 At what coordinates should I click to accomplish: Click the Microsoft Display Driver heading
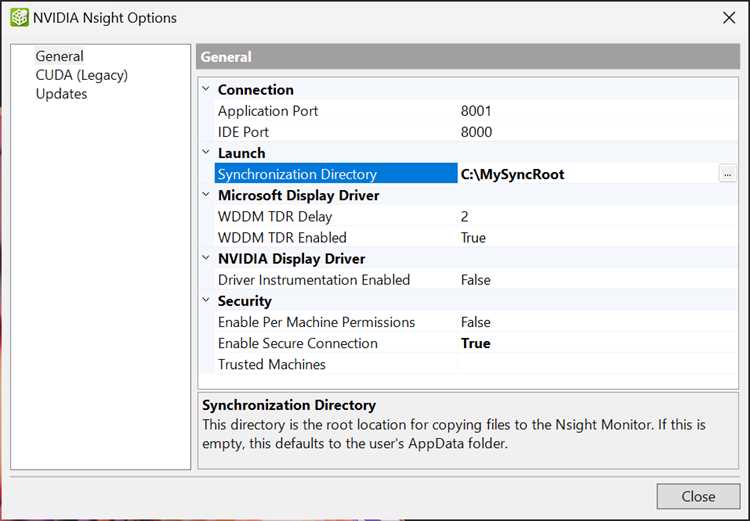tap(298, 195)
